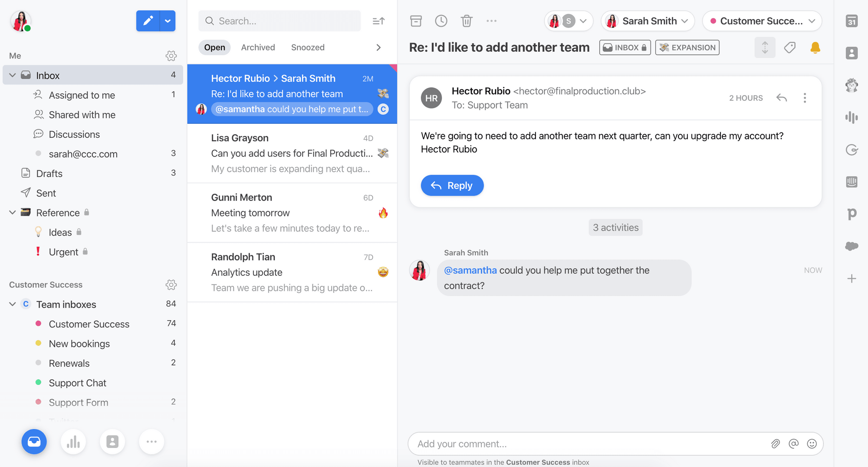Open more options ellipsis in bottom navigation
The image size is (868, 467).
(151, 442)
